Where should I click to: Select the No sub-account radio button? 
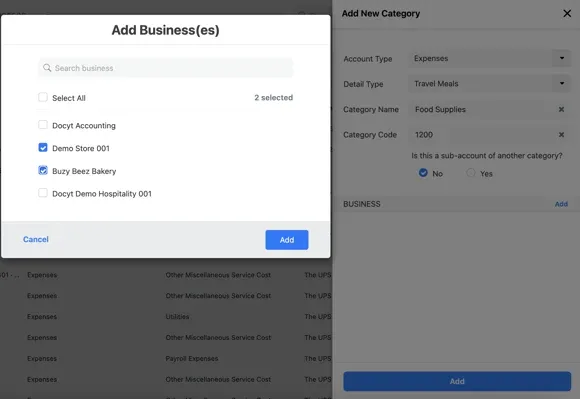(423, 173)
